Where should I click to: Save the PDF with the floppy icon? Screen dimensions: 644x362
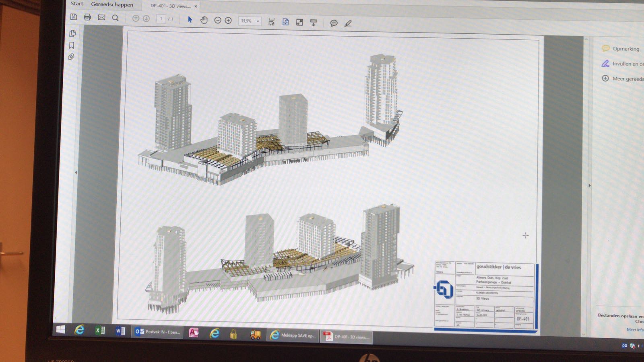pos(73,16)
